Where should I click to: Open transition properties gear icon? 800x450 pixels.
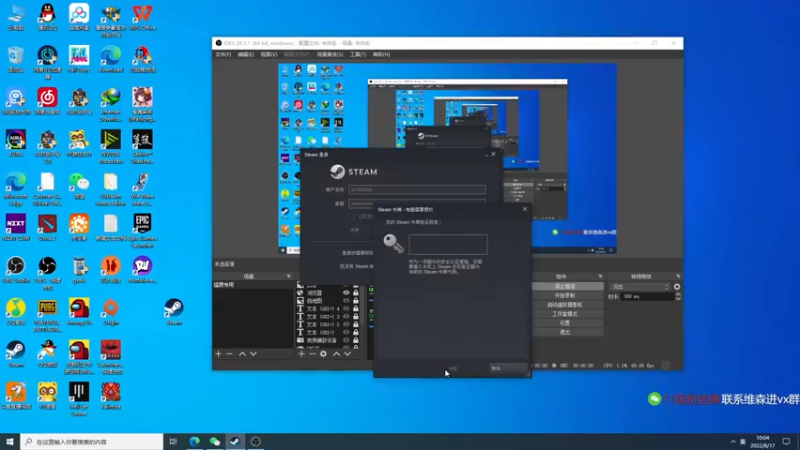(677, 287)
